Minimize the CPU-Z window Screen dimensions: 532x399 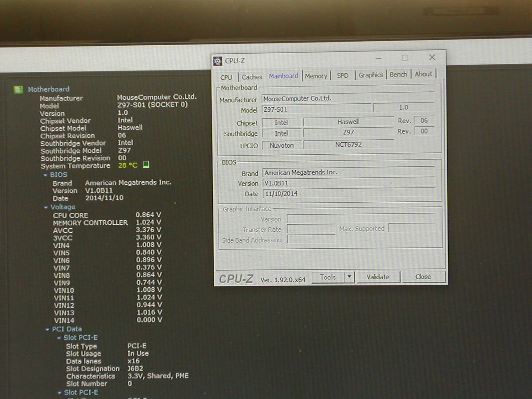[x=378, y=58]
